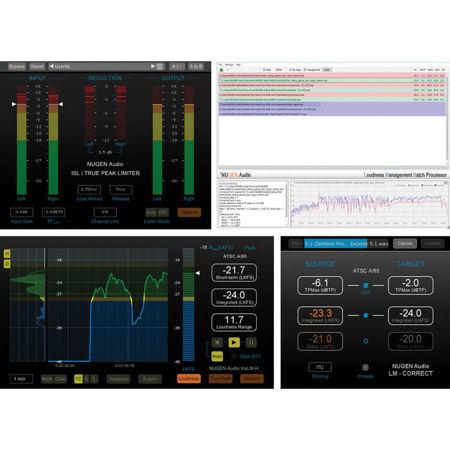Click the Gate radio indicator

pyautogui.click(x=234, y=356)
